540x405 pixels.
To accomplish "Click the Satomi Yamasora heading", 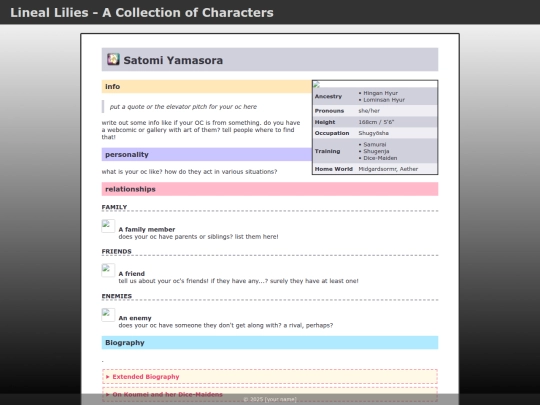I will coord(173,60).
